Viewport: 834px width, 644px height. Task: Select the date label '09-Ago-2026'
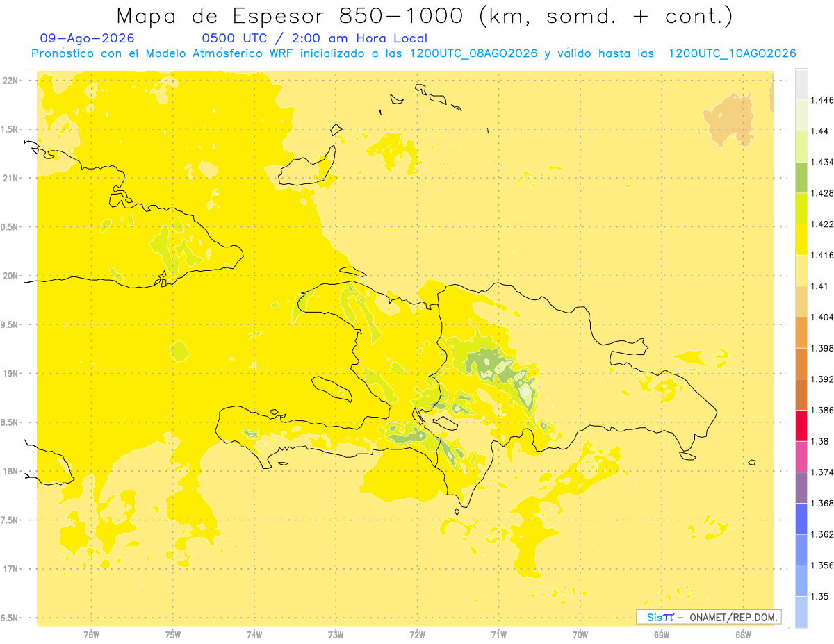[x=88, y=38]
